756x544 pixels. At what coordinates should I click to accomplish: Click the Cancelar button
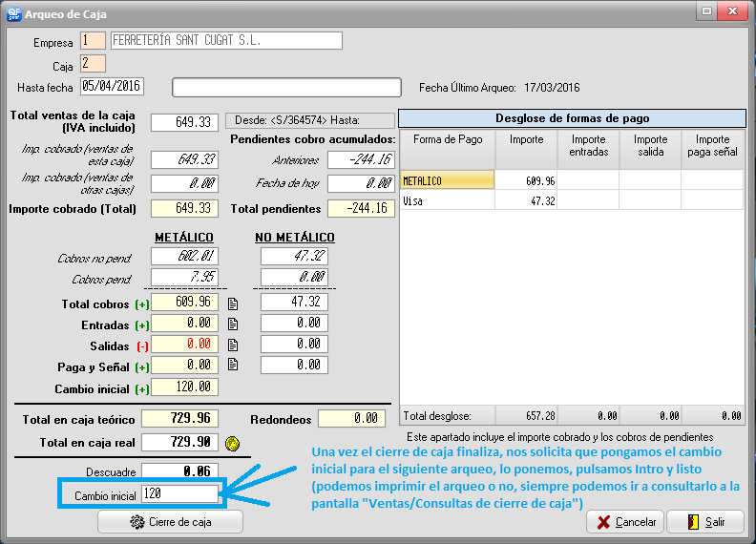pyautogui.click(x=625, y=522)
